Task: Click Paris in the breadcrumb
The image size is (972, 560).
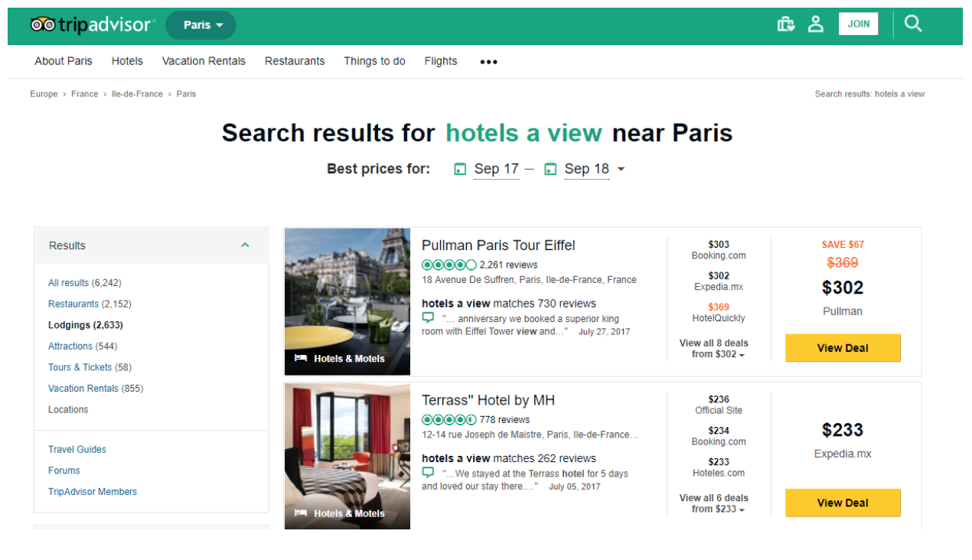Action: [186, 94]
